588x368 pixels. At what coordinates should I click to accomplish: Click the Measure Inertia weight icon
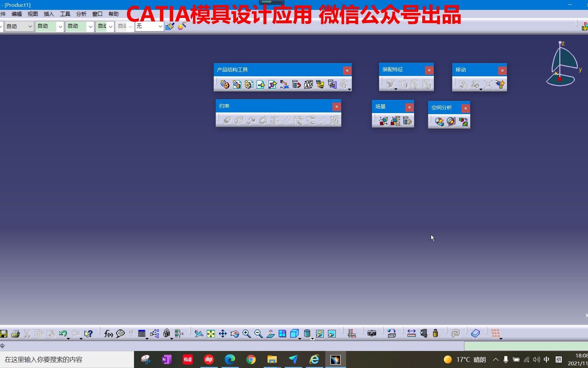(x=435, y=334)
